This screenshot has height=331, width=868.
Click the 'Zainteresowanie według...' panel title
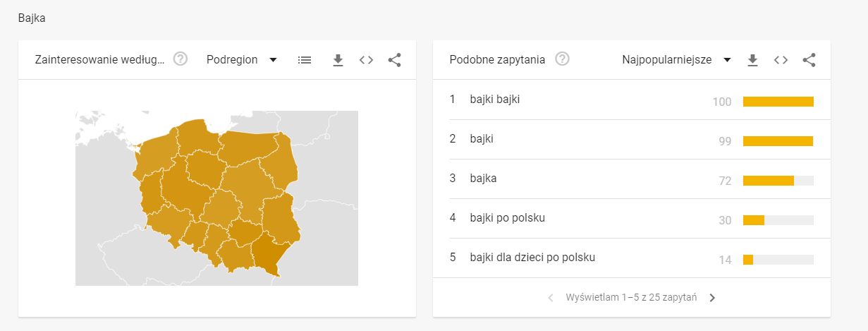click(x=99, y=60)
